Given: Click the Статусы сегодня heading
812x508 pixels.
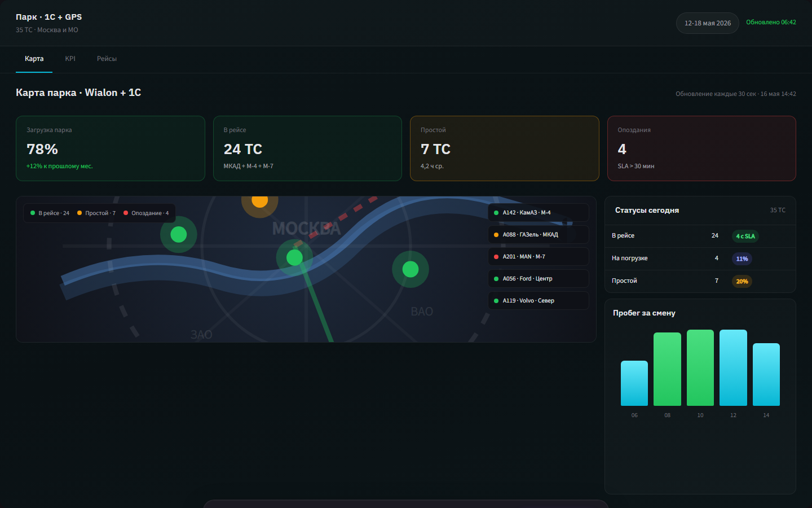Looking at the screenshot, I should [x=647, y=211].
